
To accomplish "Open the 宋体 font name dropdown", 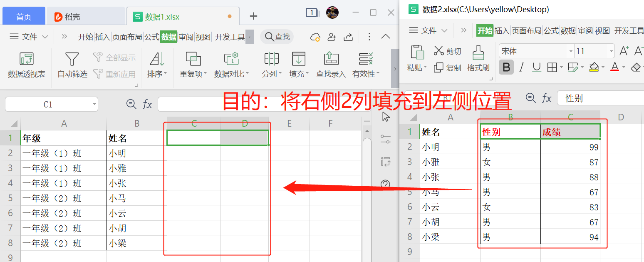I will tap(571, 51).
